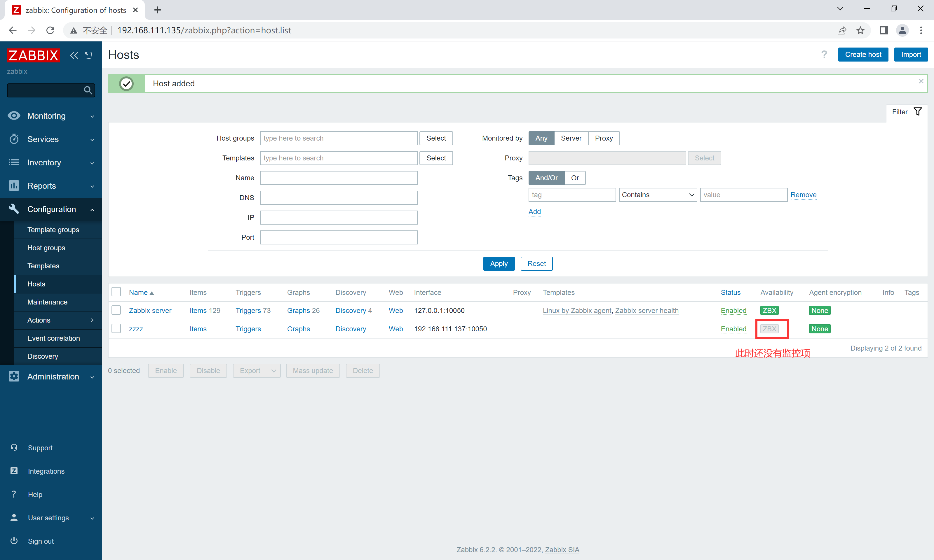Screen dimensions: 934x560
Task: Reload the browser page
Action: tap(50, 30)
